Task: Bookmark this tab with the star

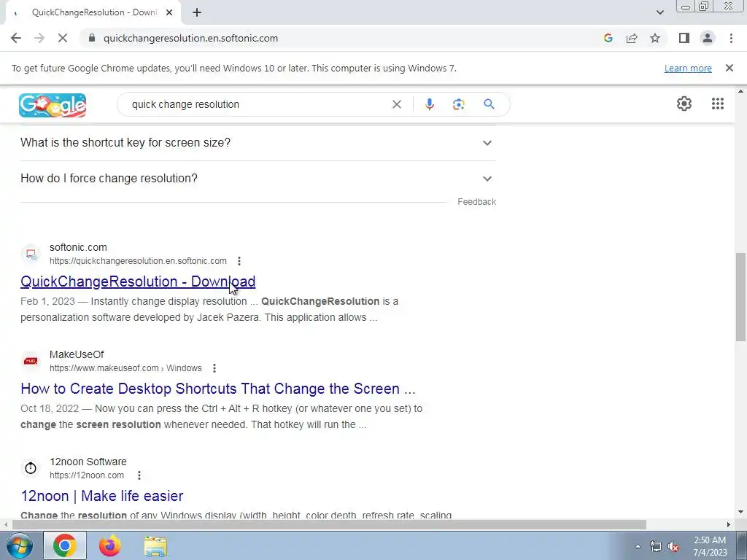Action: click(655, 38)
